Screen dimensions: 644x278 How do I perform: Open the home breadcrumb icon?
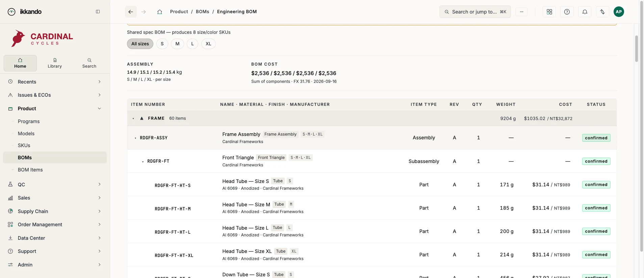tap(160, 12)
